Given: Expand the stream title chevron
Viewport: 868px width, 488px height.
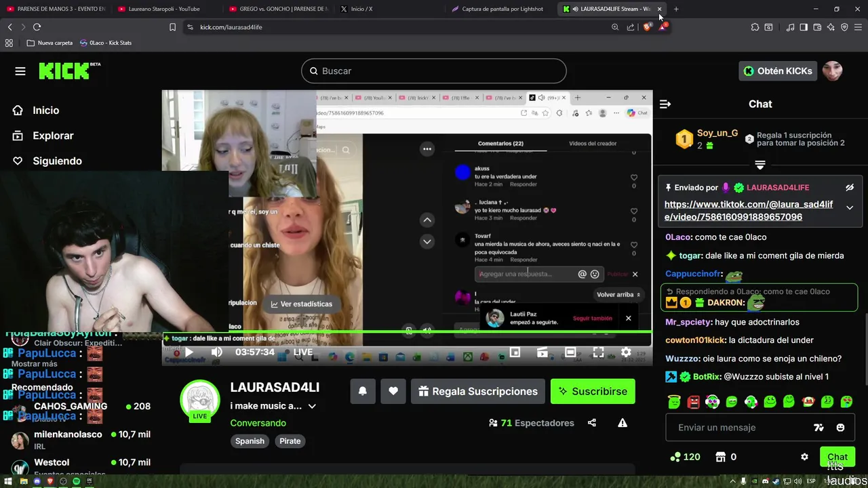Looking at the screenshot, I should click(x=312, y=407).
